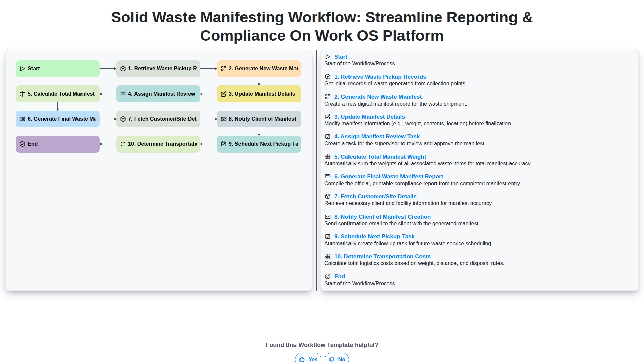Click the vertical divider between the panels
The width and height of the screenshot is (644, 362).
[316, 170]
